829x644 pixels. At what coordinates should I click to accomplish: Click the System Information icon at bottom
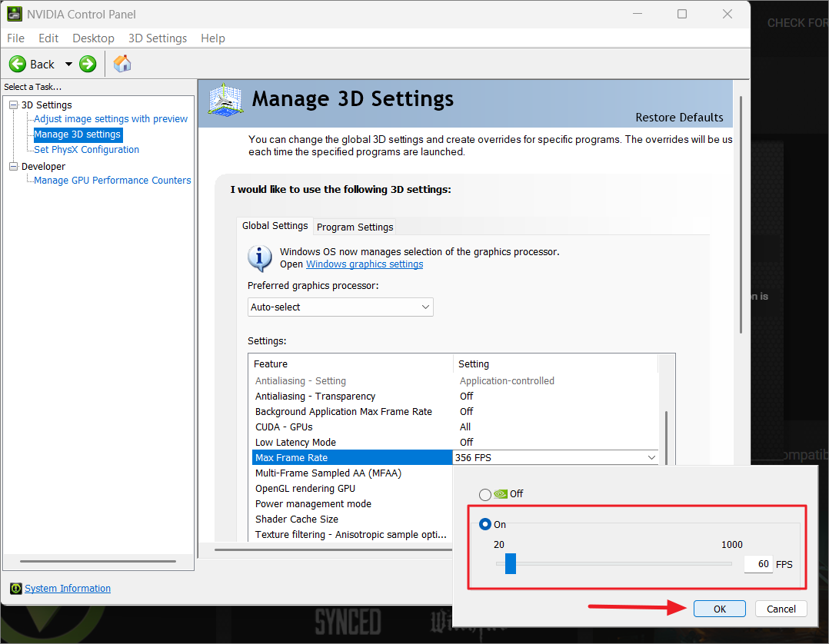17,588
